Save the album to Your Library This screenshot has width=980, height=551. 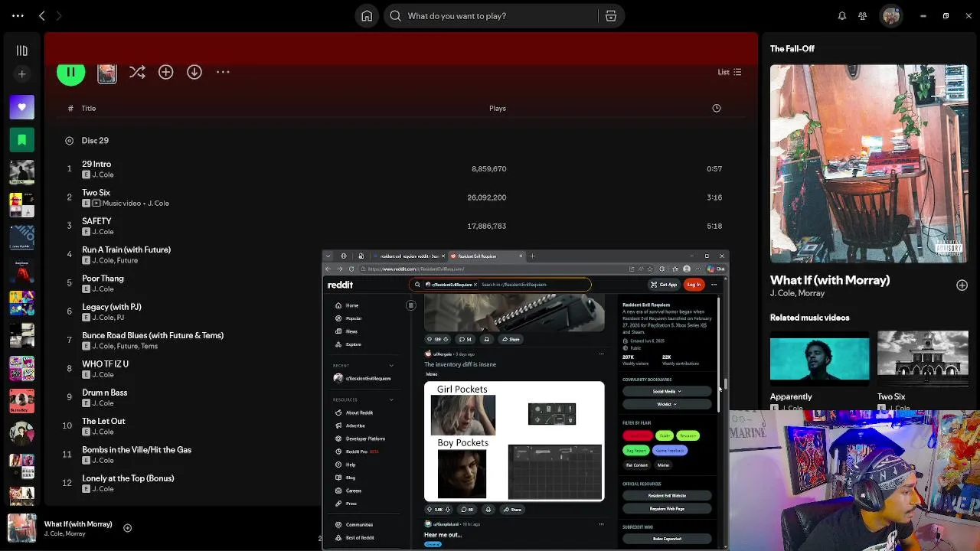pos(165,72)
